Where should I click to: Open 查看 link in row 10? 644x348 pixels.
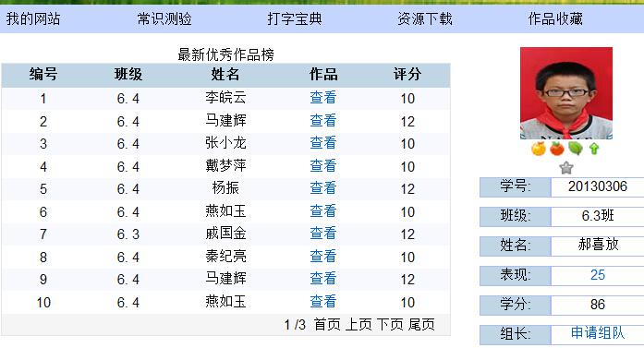(x=323, y=301)
